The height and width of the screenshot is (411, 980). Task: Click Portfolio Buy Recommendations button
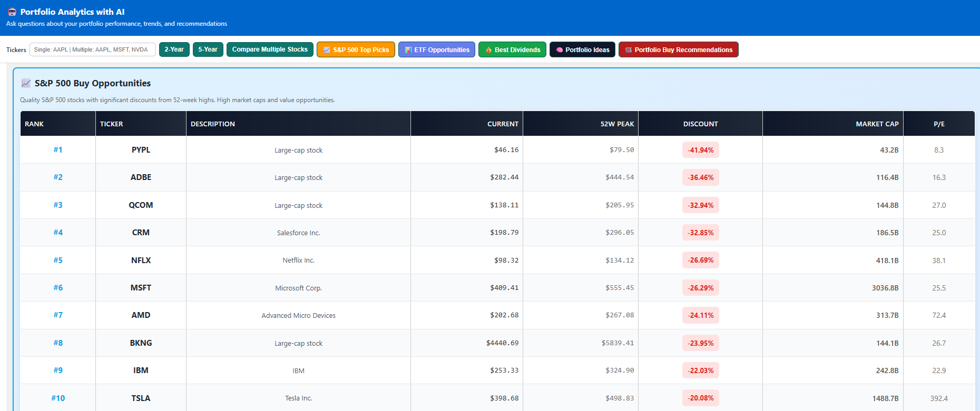pos(678,49)
